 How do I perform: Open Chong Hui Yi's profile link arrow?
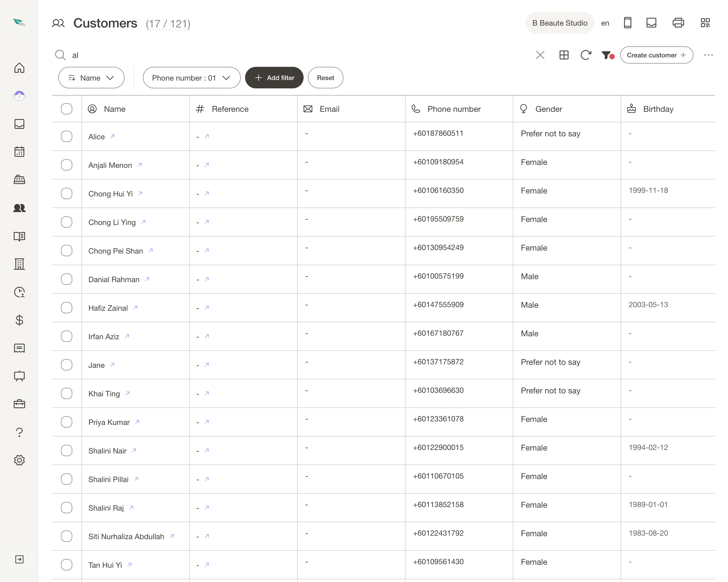[140, 194]
